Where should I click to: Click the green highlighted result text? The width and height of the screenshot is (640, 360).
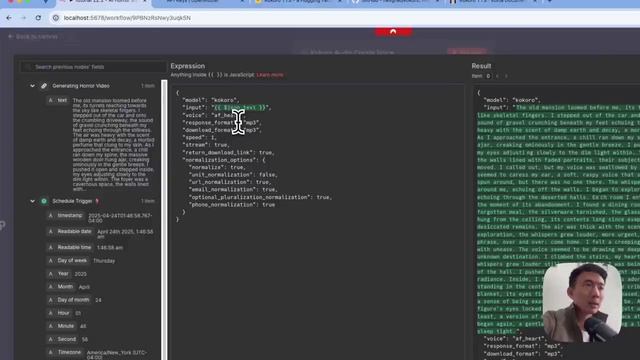[x=558, y=219]
